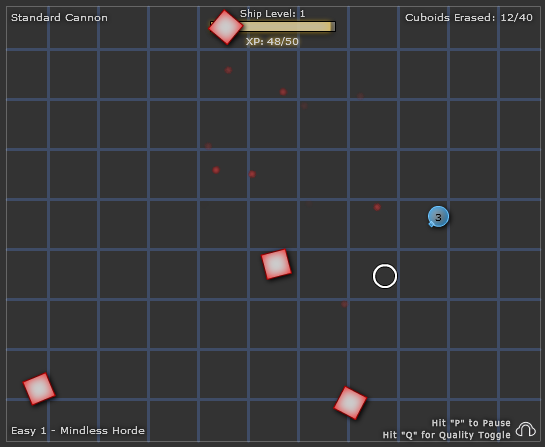The image size is (545, 447).
Task: Click the dark right end of the XP bar
Action: click(333, 26)
